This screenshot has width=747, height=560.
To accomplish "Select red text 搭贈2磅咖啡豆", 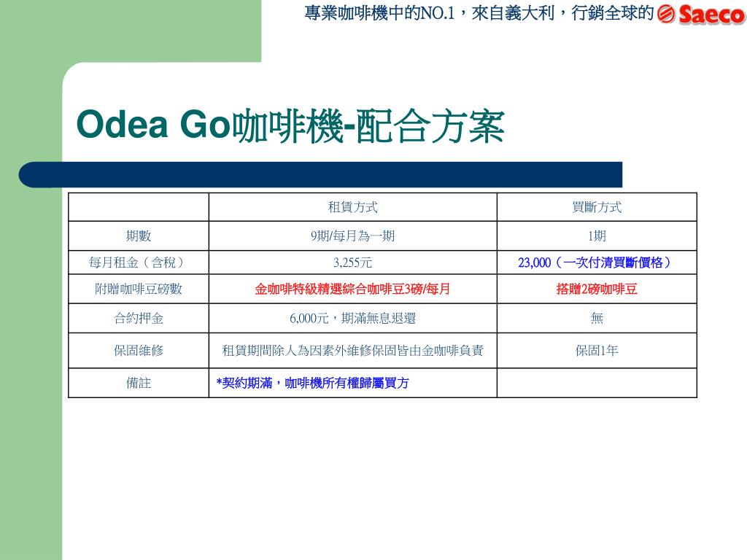I will pos(597,289).
